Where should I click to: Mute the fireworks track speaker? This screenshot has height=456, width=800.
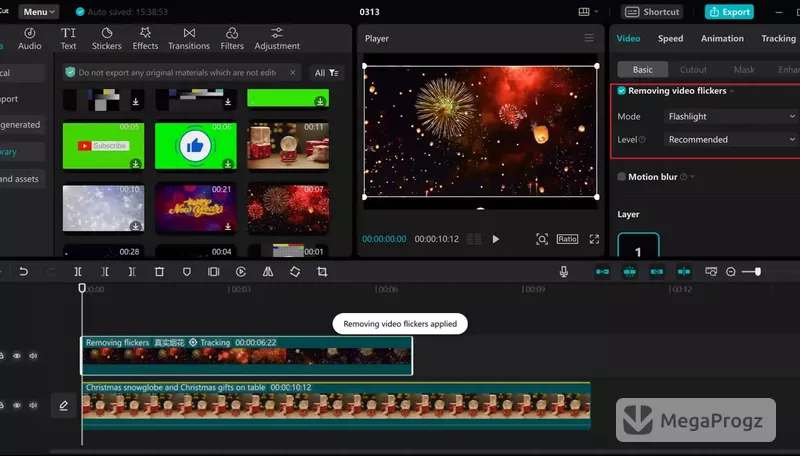pyautogui.click(x=33, y=356)
